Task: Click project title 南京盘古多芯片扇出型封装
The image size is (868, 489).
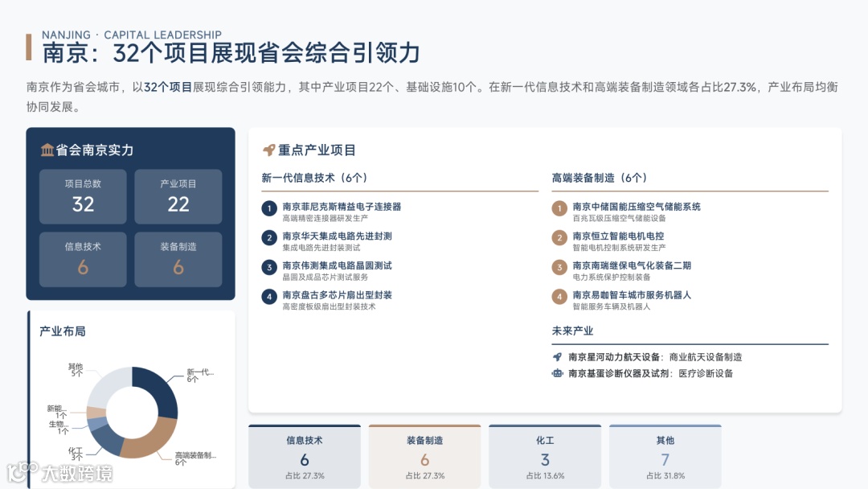Action: tap(337, 294)
